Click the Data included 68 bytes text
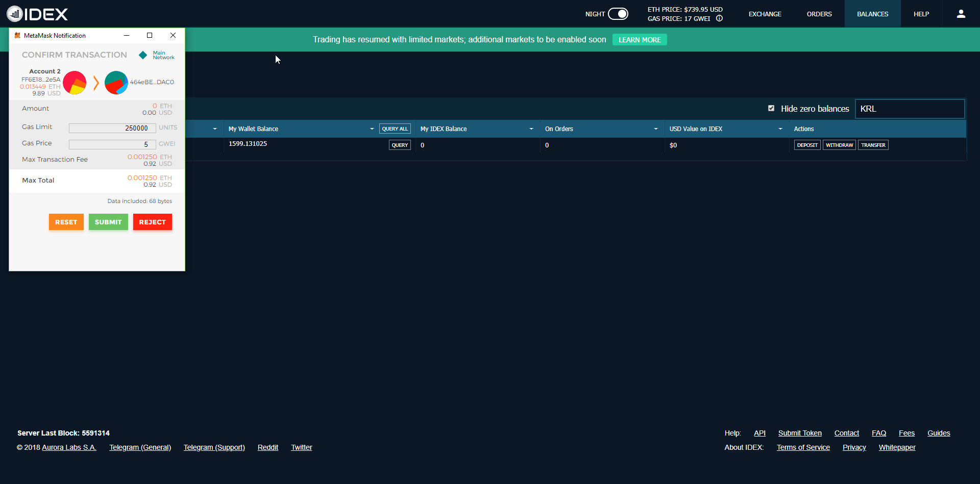Viewport: 980px width, 484px height. tap(140, 201)
